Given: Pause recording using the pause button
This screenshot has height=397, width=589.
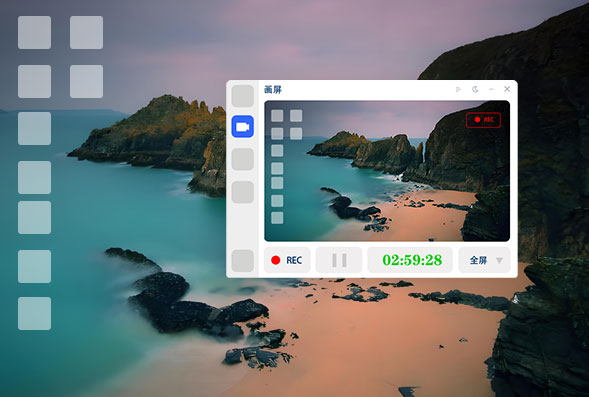Looking at the screenshot, I should tap(339, 260).
